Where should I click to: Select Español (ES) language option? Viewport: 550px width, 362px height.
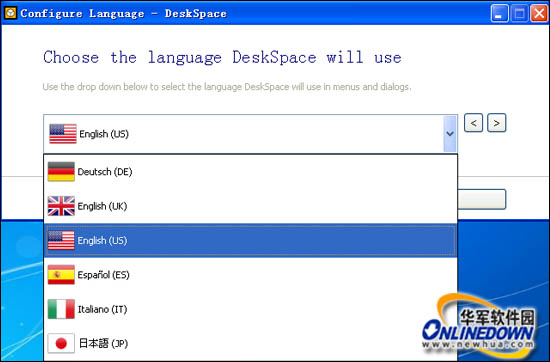[x=250, y=275]
